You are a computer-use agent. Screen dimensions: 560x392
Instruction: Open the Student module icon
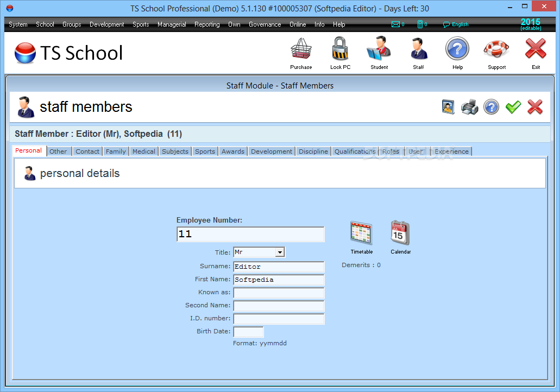[379, 48]
